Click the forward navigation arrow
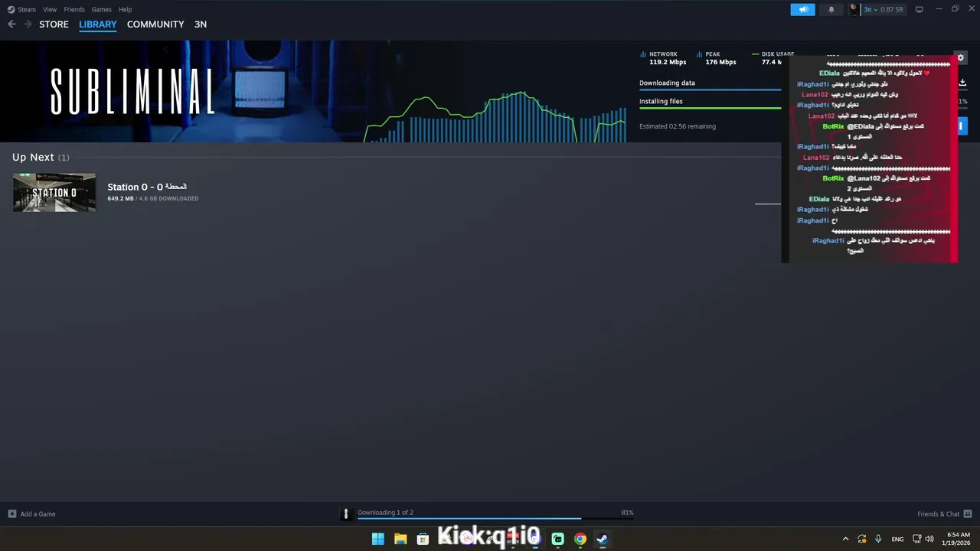 coord(28,24)
